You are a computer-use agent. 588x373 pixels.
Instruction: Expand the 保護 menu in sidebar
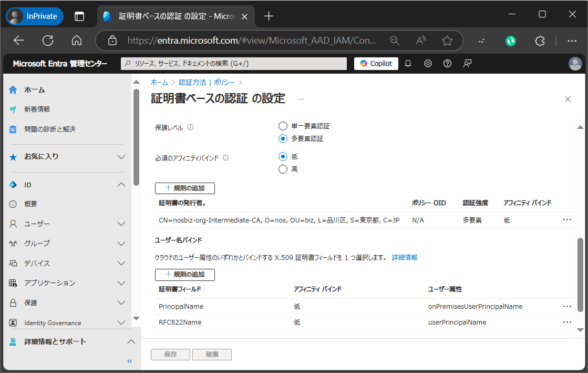121,303
